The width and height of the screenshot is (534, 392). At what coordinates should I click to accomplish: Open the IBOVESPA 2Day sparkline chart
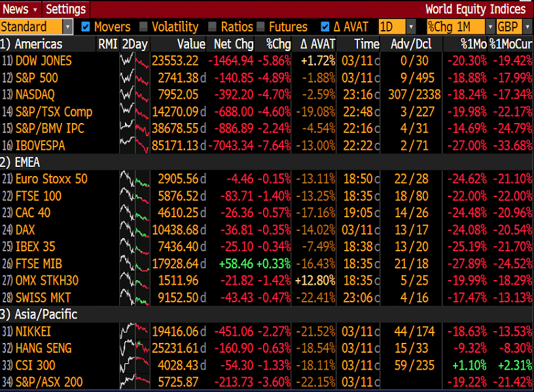pyautogui.click(x=135, y=145)
